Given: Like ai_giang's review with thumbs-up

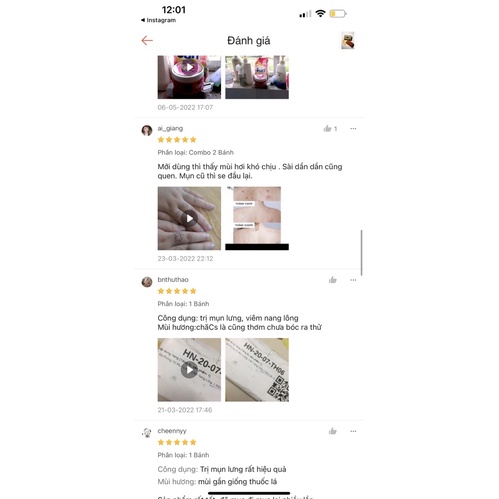Looking at the screenshot, I should coord(328,129).
